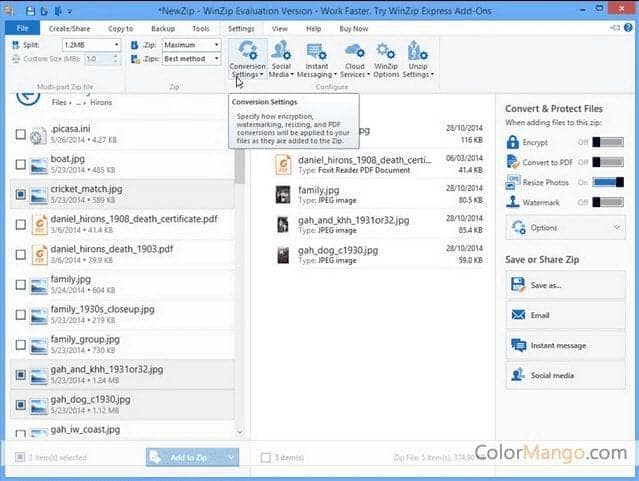Turn off the Resize Photos switch
The image size is (639, 481).
(608, 182)
